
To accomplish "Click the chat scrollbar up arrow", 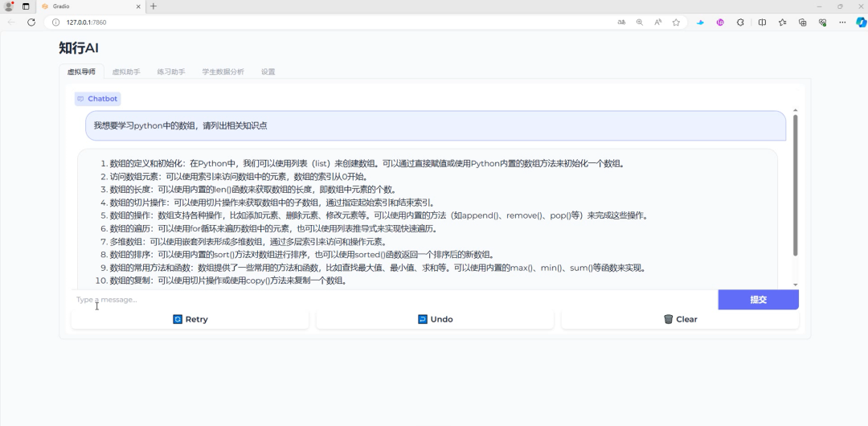I will tap(796, 111).
